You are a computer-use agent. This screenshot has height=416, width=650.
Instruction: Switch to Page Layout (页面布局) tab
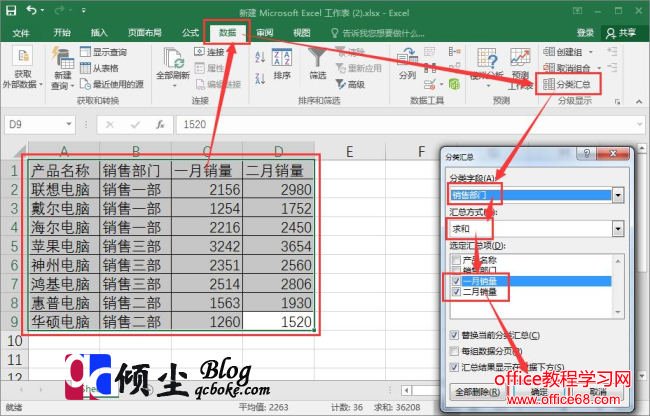[145, 33]
